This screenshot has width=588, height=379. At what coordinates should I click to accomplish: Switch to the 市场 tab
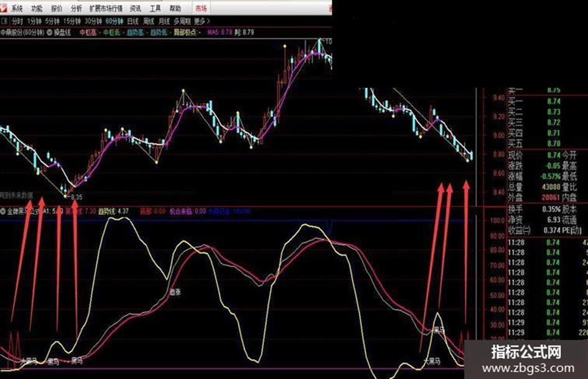click(201, 8)
